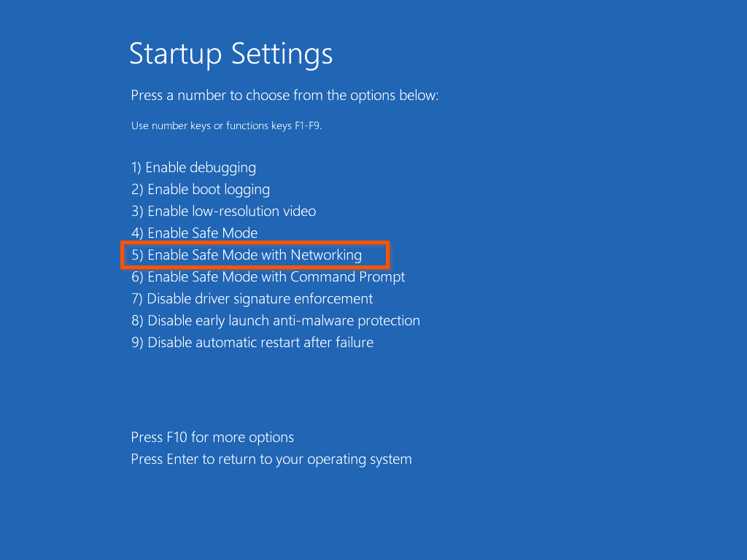Select Enable Safe Mode with Command Prompt
This screenshot has width=747, height=560.
coord(268,277)
